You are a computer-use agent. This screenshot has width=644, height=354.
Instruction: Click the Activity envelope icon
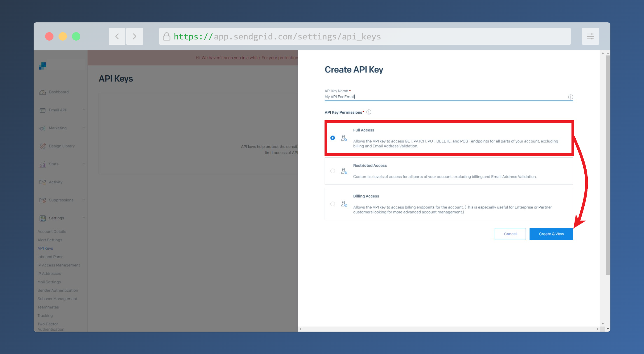point(43,182)
